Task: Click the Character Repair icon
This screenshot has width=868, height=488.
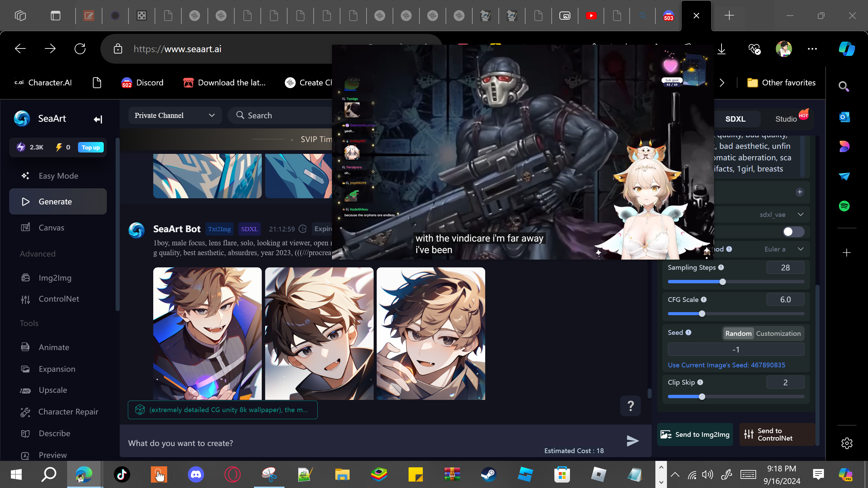Action: click(x=25, y=412)
